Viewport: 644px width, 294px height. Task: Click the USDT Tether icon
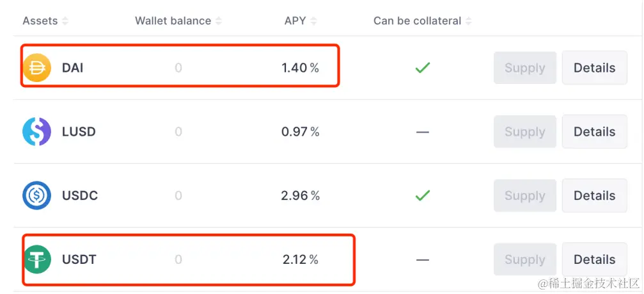(x=36, y=259)
